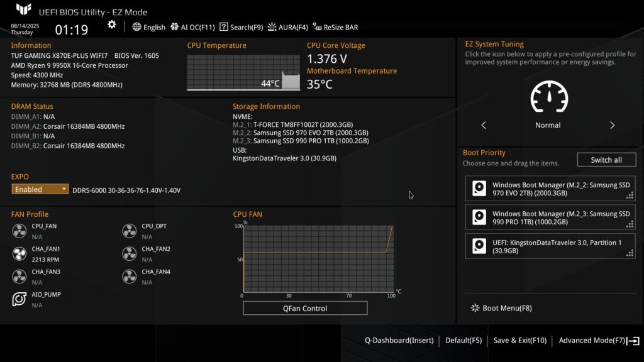
Task: Click Memory 32768 MB info line
Action: point(67,85)
